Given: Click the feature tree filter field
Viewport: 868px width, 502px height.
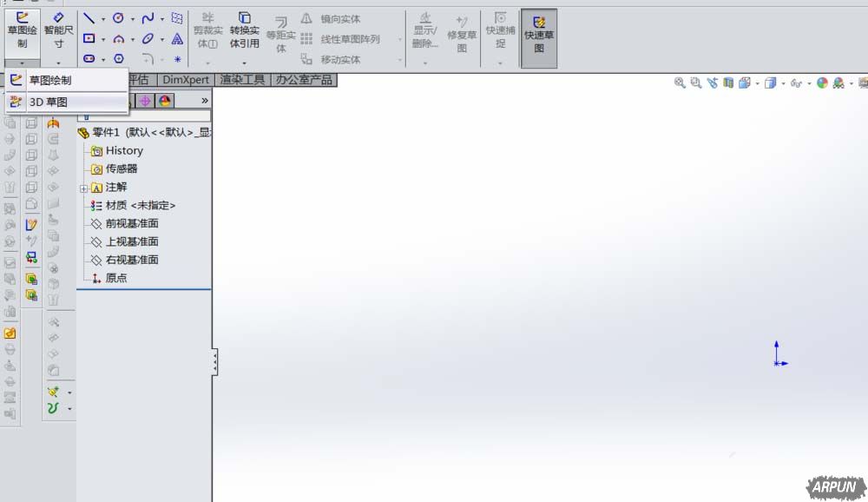Looking at the screenshot, I should tap(145, 116).
